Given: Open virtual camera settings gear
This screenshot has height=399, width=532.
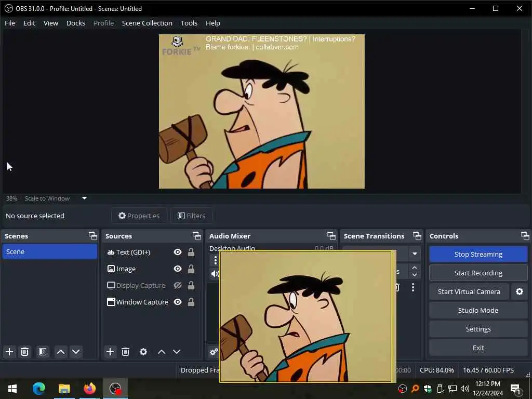Looking at the screenshot, I should 520,291.
